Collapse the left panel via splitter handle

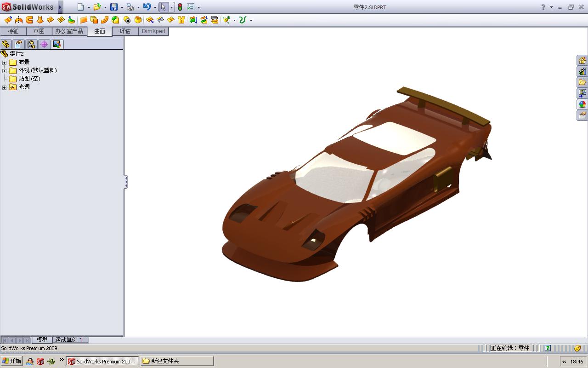(x=126, y=182)
